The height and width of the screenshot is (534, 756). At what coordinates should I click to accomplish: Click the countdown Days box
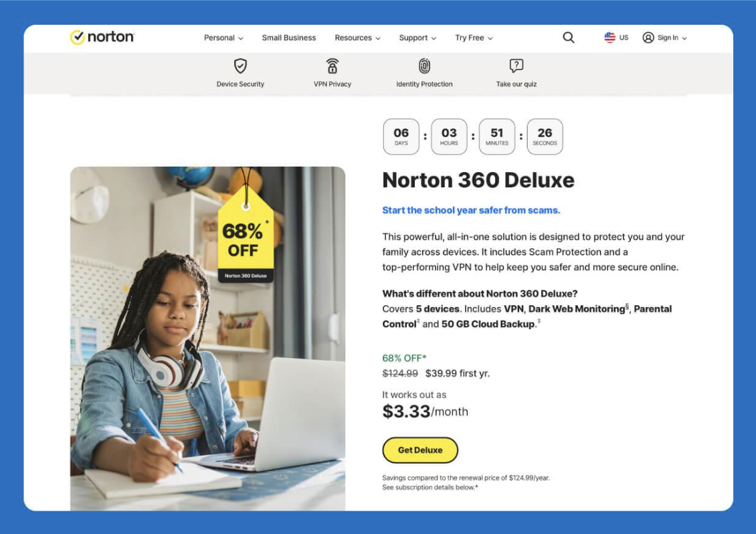click(x=401, y=137)
